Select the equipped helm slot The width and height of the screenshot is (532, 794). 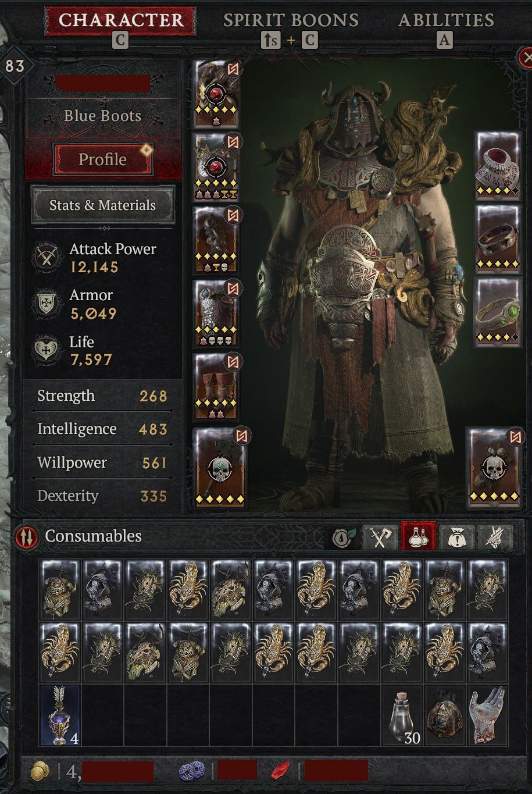point(217,93)
